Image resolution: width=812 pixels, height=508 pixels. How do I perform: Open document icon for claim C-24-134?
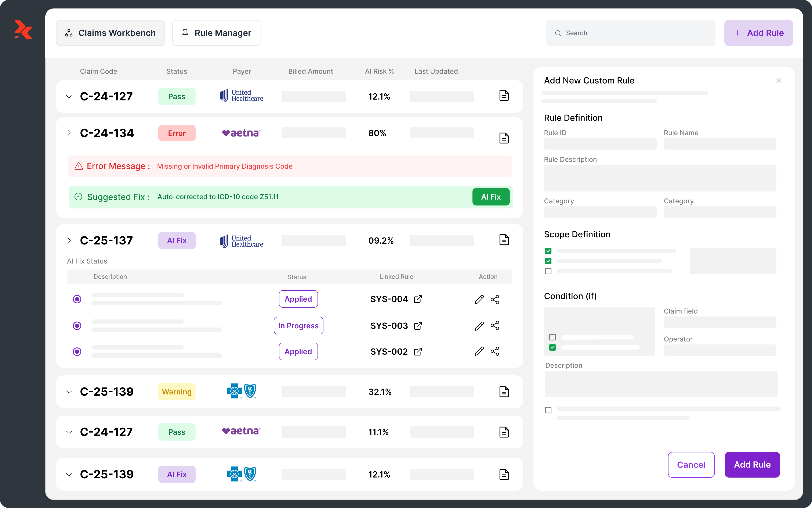tap(504, 138)
